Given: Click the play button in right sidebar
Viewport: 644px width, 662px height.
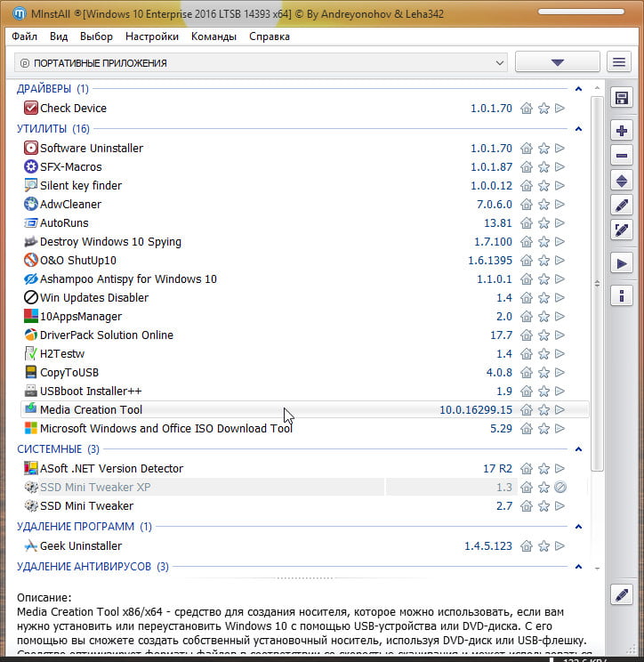Looking at the screenshot, I should pyautogui.click(x=622, y=263).
